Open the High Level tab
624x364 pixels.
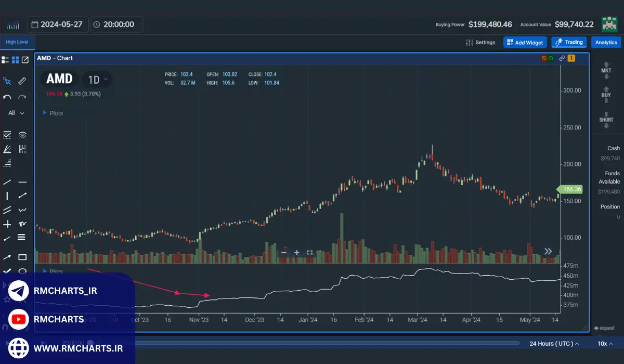(x=17, y=42)
